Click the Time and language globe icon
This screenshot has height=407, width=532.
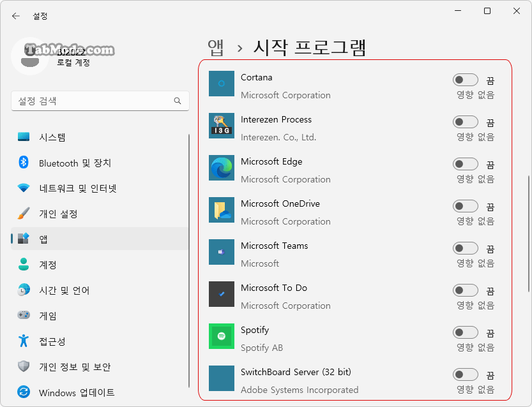24,290
